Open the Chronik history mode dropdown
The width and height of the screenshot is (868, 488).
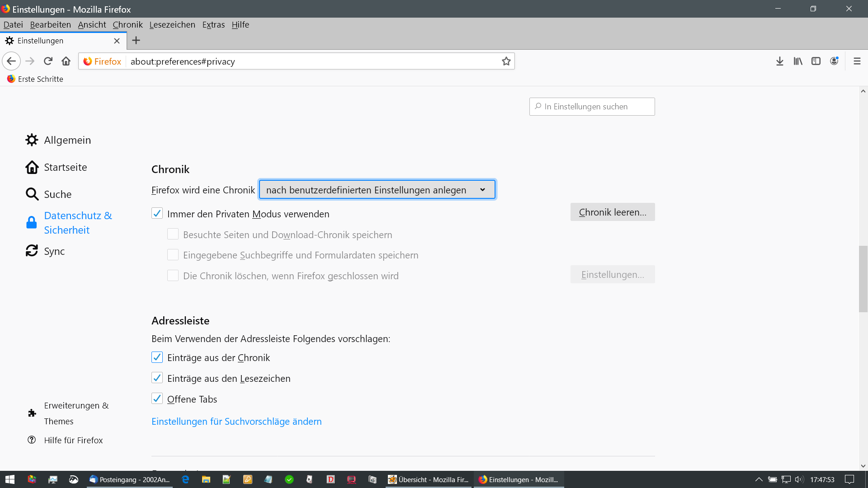[x=377, y=190]
